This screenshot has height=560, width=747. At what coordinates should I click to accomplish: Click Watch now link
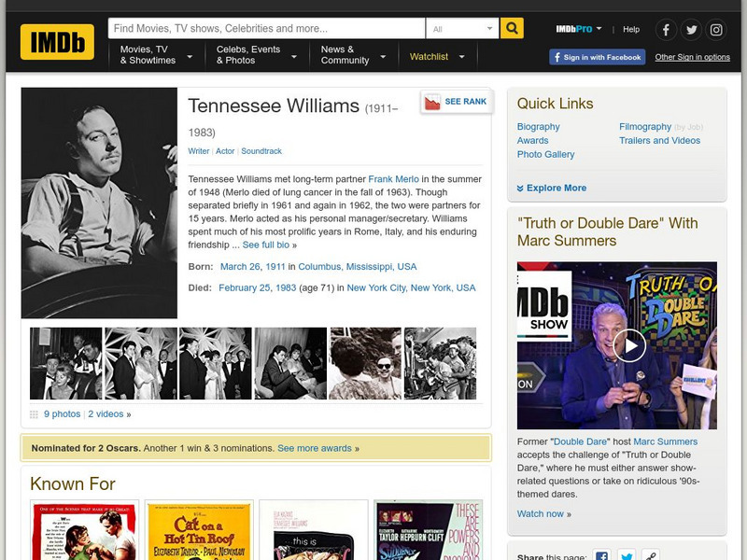[x=541, y=514]
